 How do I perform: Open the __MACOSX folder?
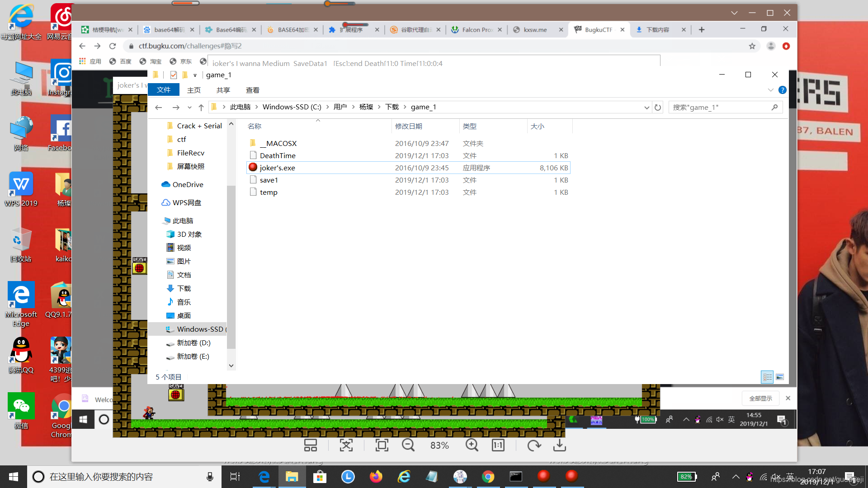click(408, 143)
